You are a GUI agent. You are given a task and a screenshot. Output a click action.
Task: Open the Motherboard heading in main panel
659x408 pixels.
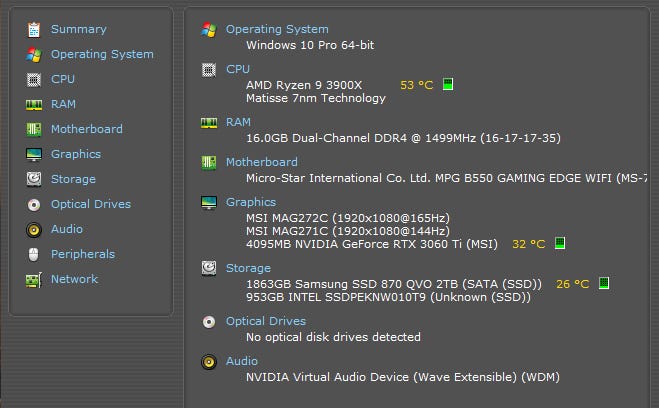tap(261, 162)
